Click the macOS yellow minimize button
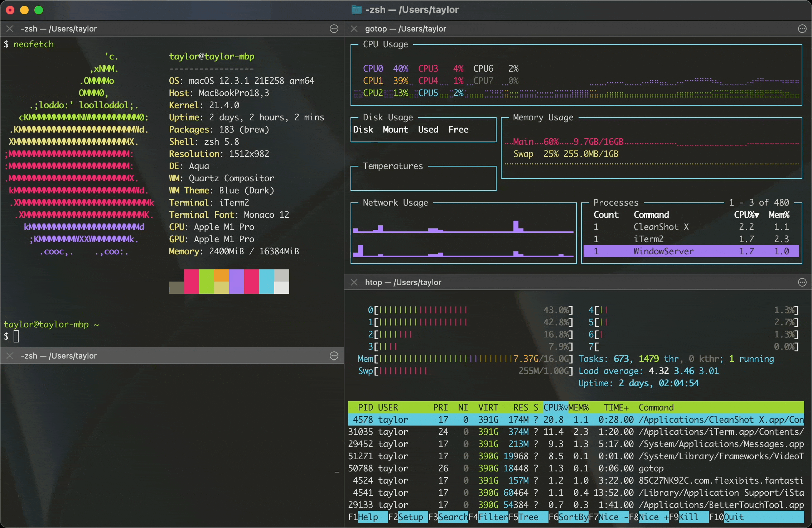812x528 pixels. (x=24, y=10)
